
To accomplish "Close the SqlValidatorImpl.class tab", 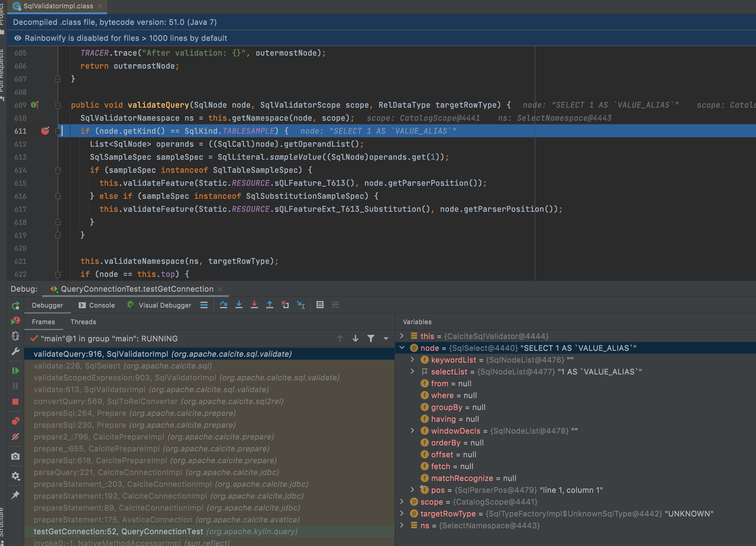I will (x=100, y=6).
